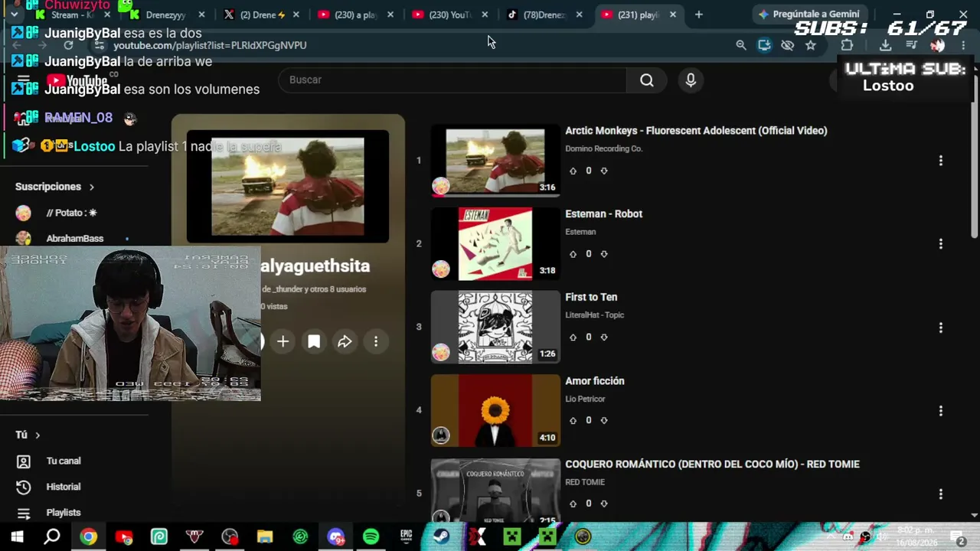Bookmark this page with the star icon

(811, 45)
